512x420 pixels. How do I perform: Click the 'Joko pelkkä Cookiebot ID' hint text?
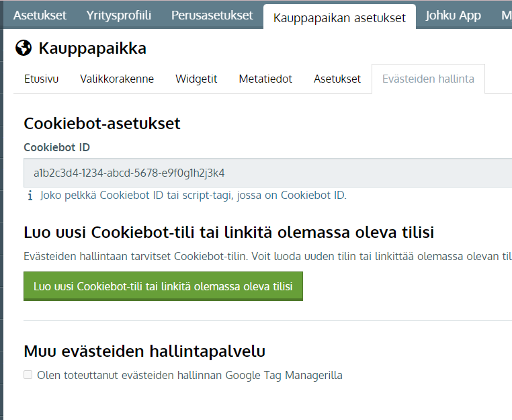pos(194,196)
